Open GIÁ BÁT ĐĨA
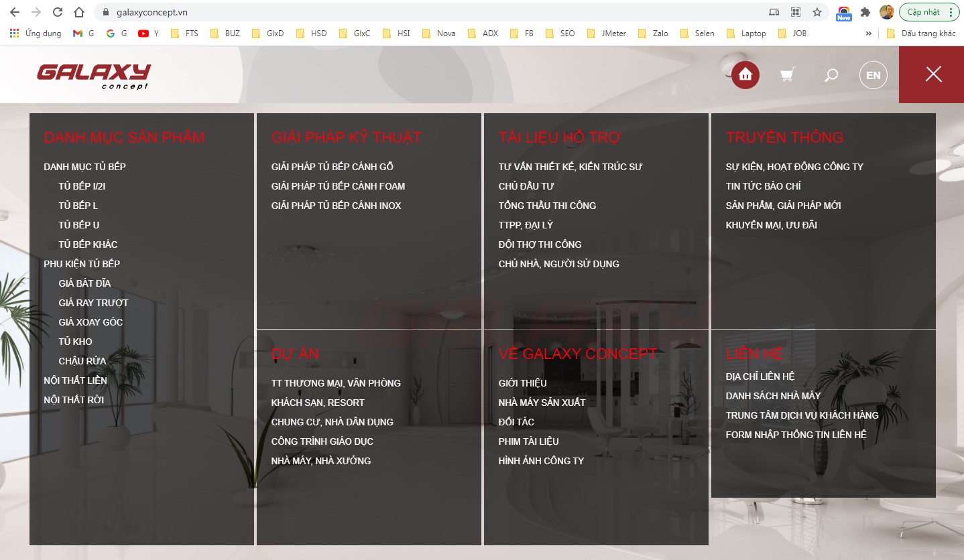This screenshot has height=560, width=964. (x=84, y=283)
